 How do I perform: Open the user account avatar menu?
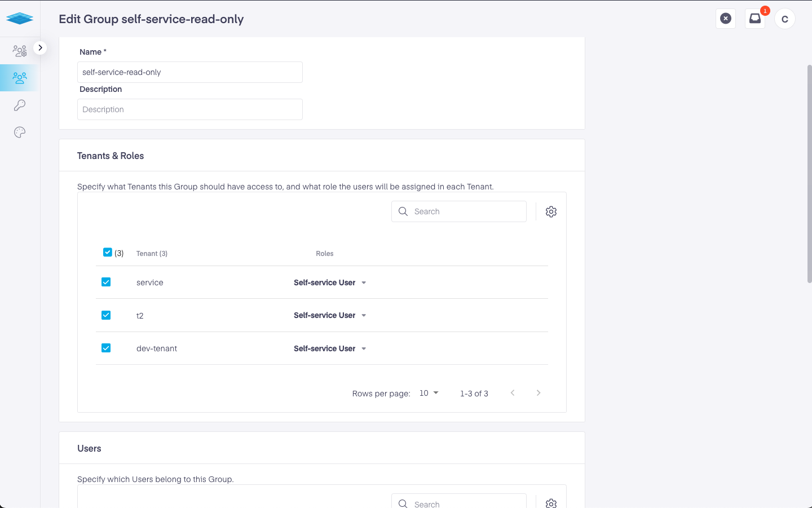point(784,19)
